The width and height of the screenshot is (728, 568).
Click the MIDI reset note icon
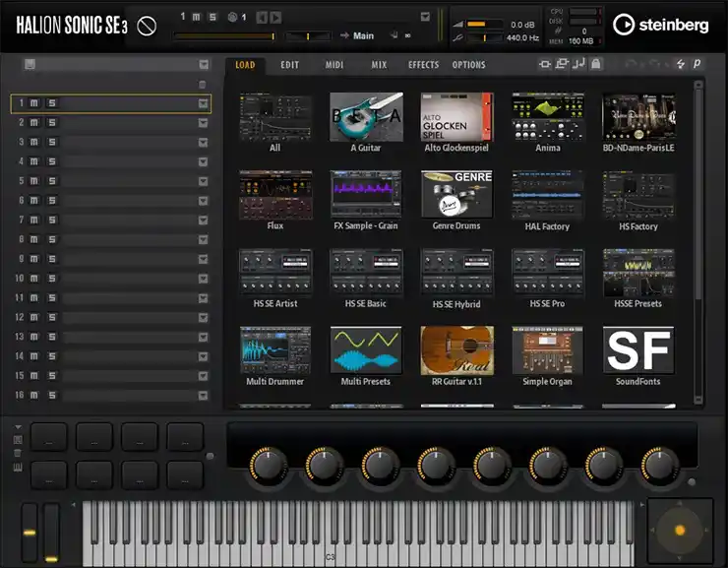(x=578, y=64)
